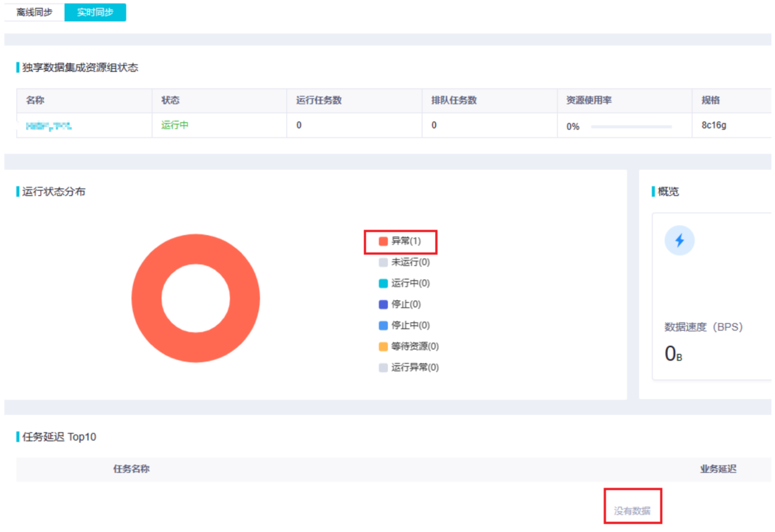Click the 没有数据 empty placeholder text
775x532 pixels.
tap(633, 511)
